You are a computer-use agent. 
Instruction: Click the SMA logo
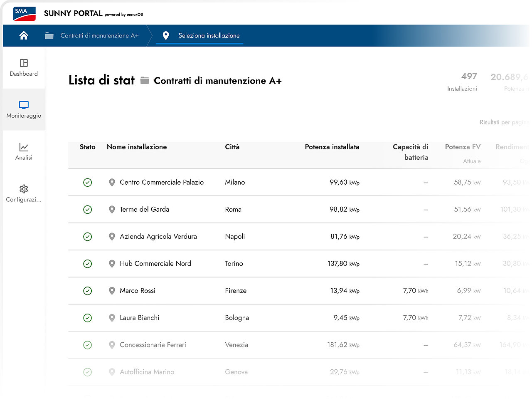tap(25, 14)
